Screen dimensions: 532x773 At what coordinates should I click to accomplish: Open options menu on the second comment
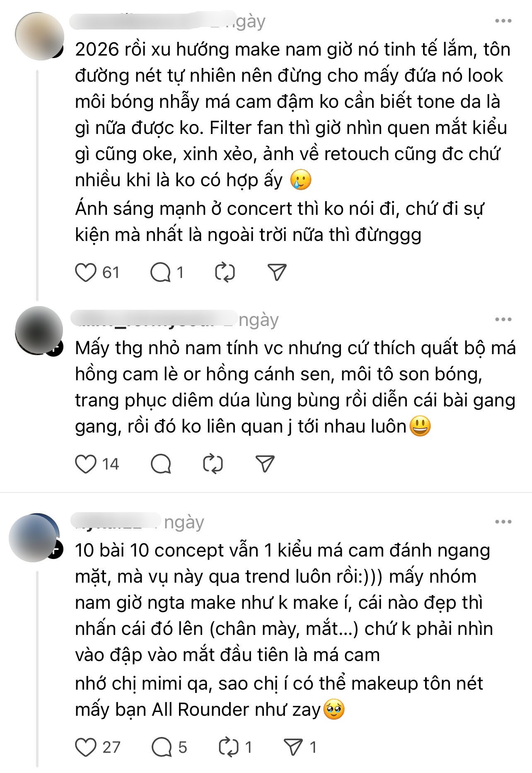(503, 318)
